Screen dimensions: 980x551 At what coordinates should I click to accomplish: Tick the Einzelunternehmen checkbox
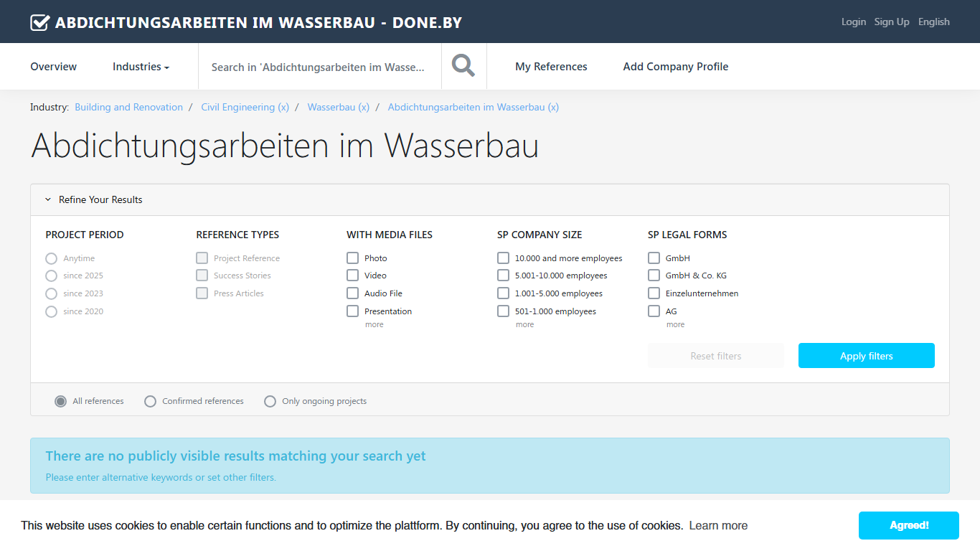coord(654,293)
